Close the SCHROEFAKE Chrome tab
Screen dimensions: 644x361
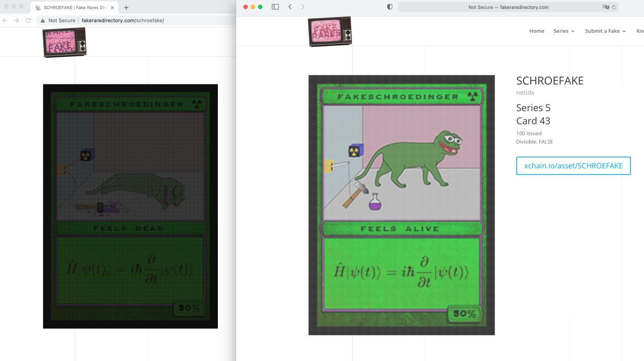(112, 8)
